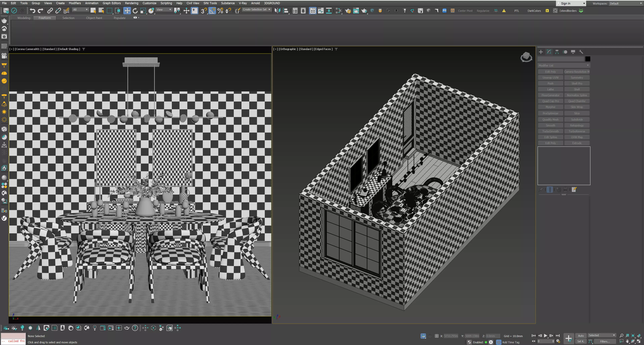Image resolution: width=644 pixels, height=345 pixels.
Task: Click the Undo arrow in main toolbar
Action: click(x=32, y=11)
